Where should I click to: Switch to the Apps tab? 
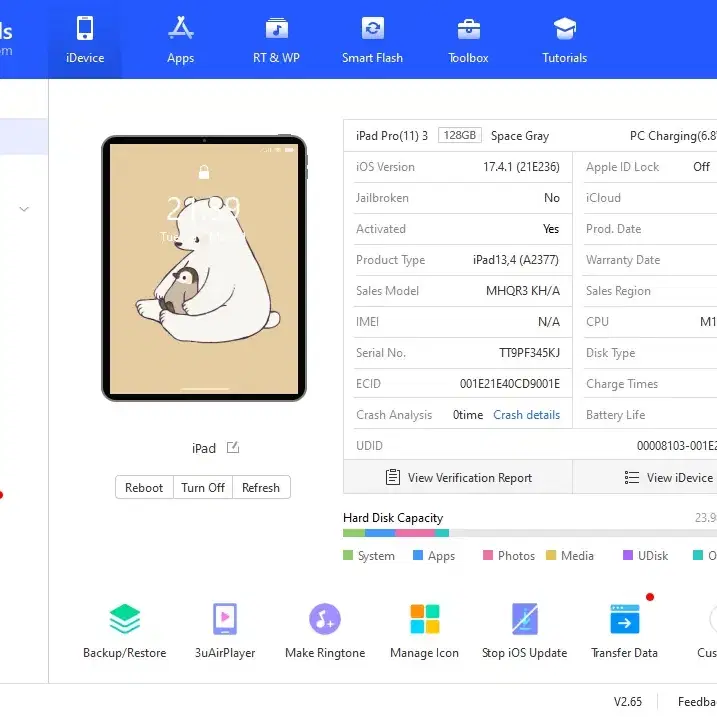pyautogui.click(x=181, y=39)
